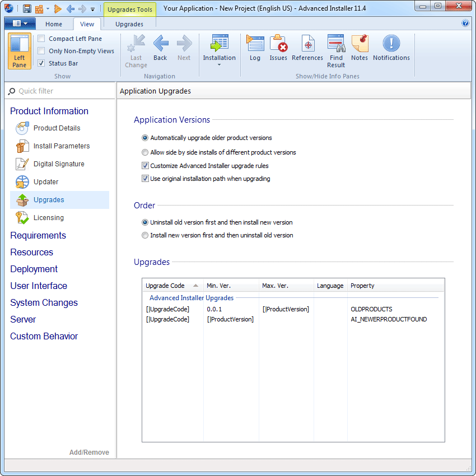Expand the Server group
The height and width of the screenshot is (476, 476).
point(23,319)
